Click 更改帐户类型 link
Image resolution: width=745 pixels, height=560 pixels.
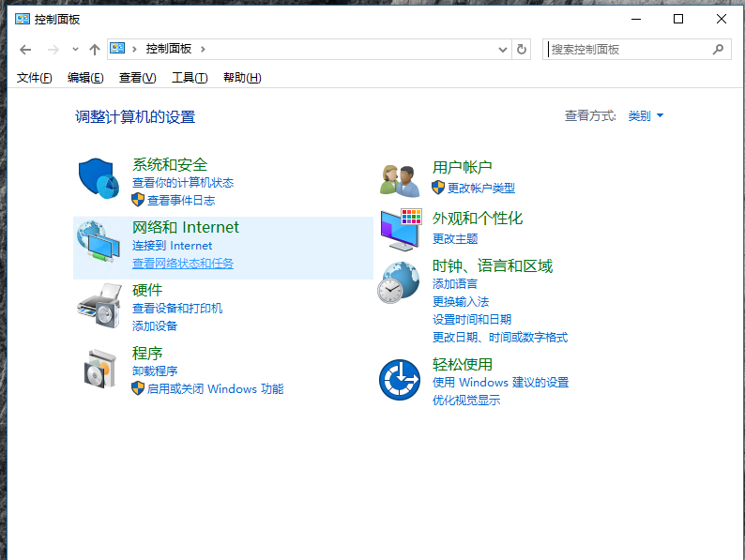tap(480, 189)
